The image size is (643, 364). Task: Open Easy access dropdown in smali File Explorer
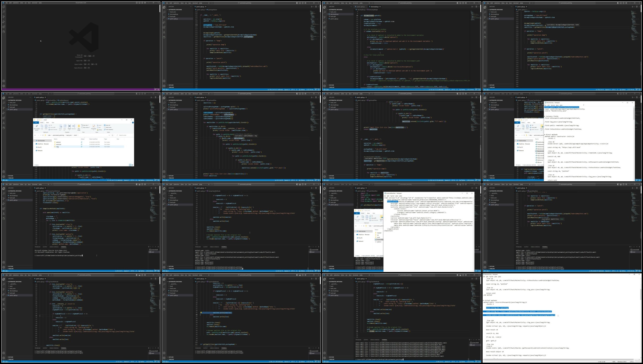coord(86,128)
